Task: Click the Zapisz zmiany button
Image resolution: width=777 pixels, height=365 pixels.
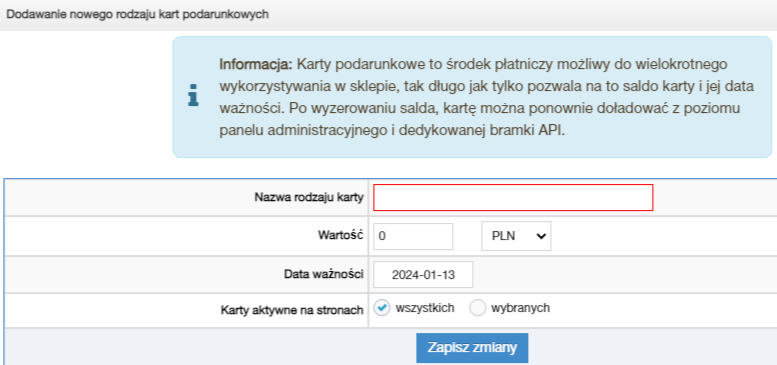Action: pyautogui.click(x=472, y=348)
